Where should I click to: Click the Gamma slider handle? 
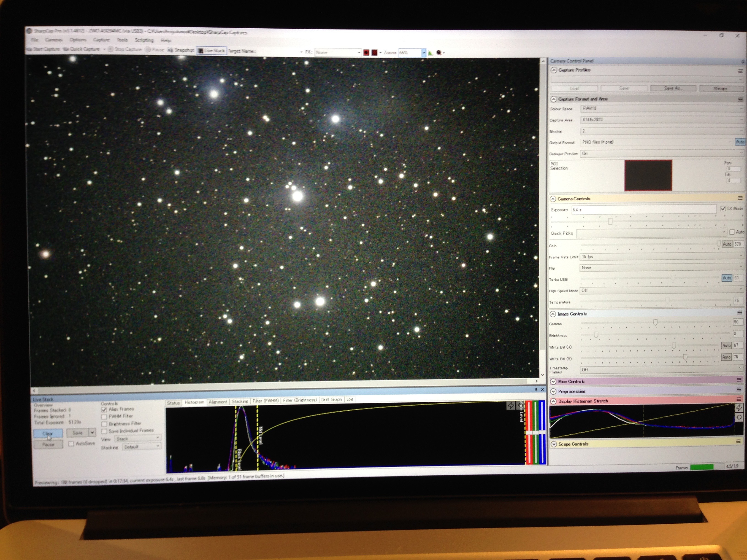click(655, 323)
